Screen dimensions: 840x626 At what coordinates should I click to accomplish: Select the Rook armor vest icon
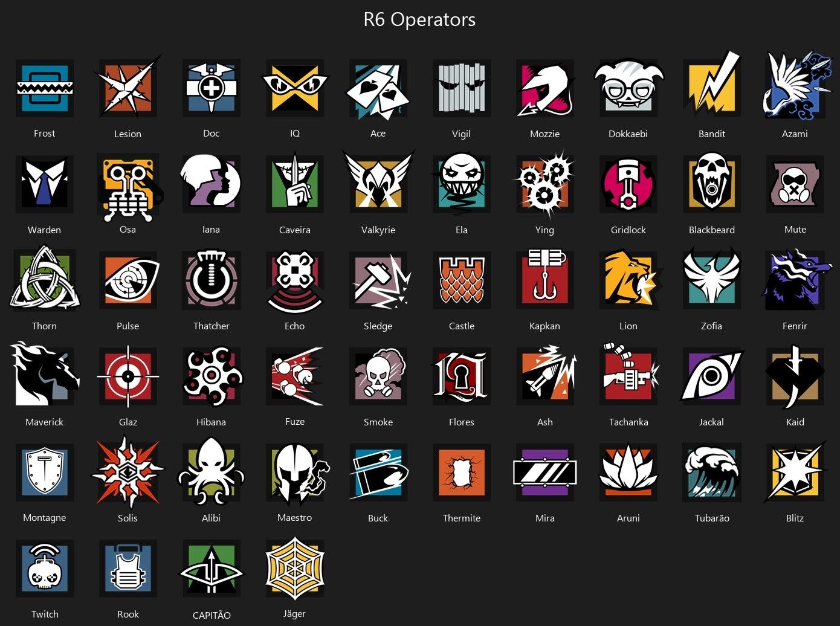(x=128, y=569)
